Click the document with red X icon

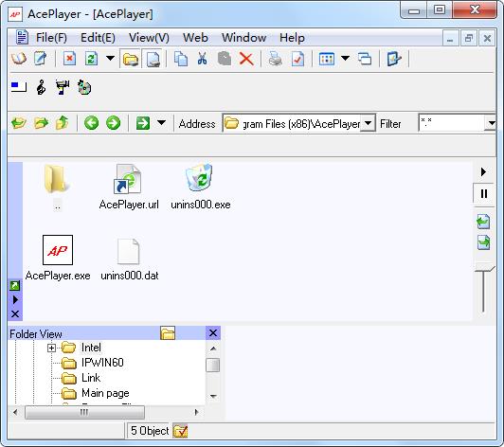point(69,59)
